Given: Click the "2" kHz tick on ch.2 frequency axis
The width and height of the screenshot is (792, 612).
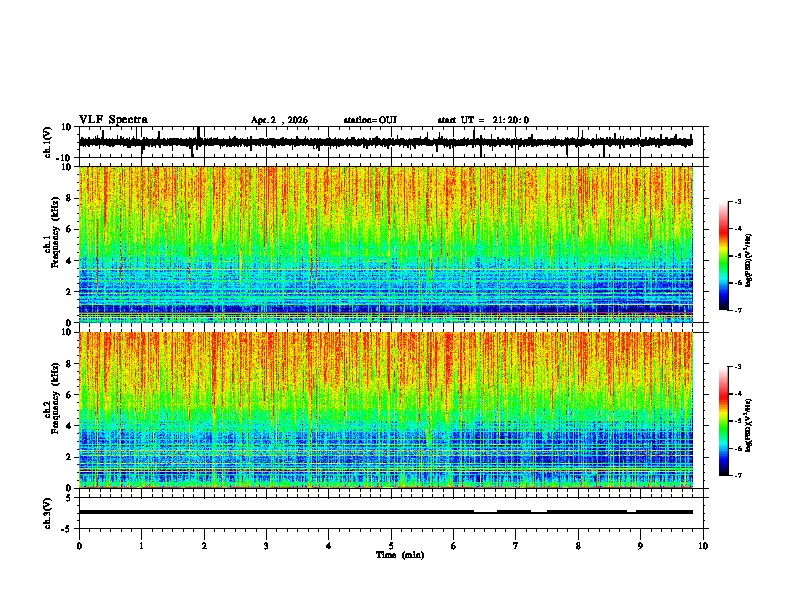Looking at the screenshot, I should (69, 457).
